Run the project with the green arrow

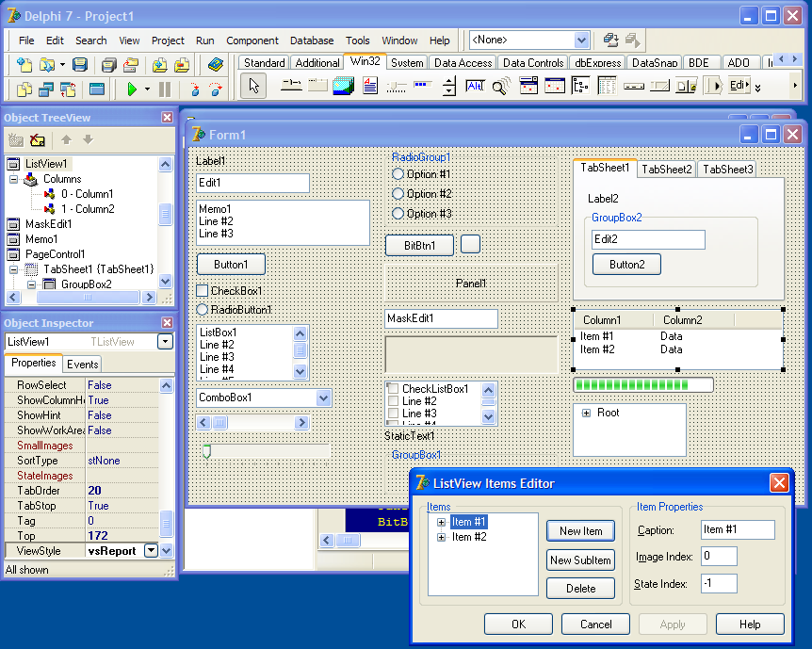coord(132,89)
